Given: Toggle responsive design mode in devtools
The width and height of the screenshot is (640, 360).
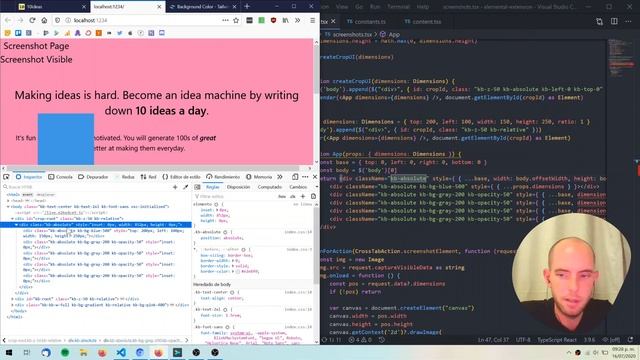Looking at the screenshot, I should tap(295, 177).
